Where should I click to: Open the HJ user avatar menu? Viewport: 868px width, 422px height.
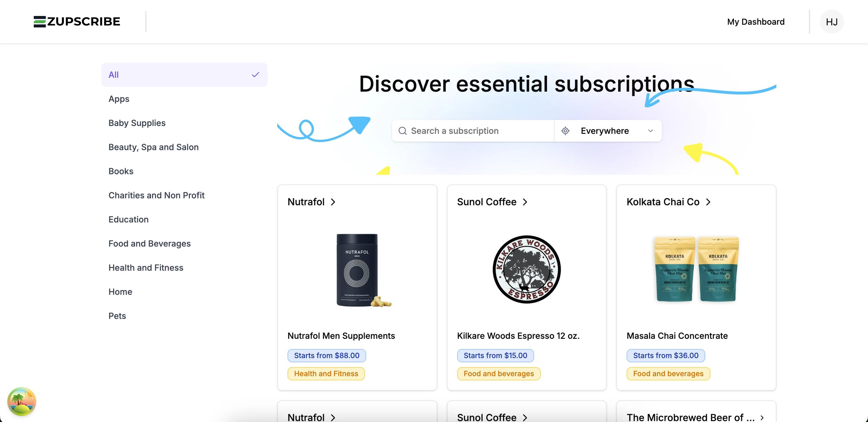(831, 22)
